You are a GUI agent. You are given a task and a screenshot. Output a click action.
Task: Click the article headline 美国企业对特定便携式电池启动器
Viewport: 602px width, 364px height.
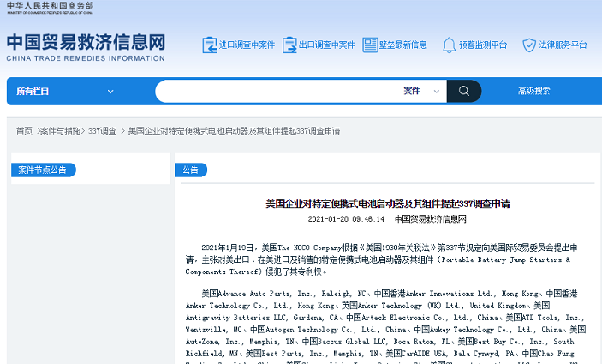[388, 204]
